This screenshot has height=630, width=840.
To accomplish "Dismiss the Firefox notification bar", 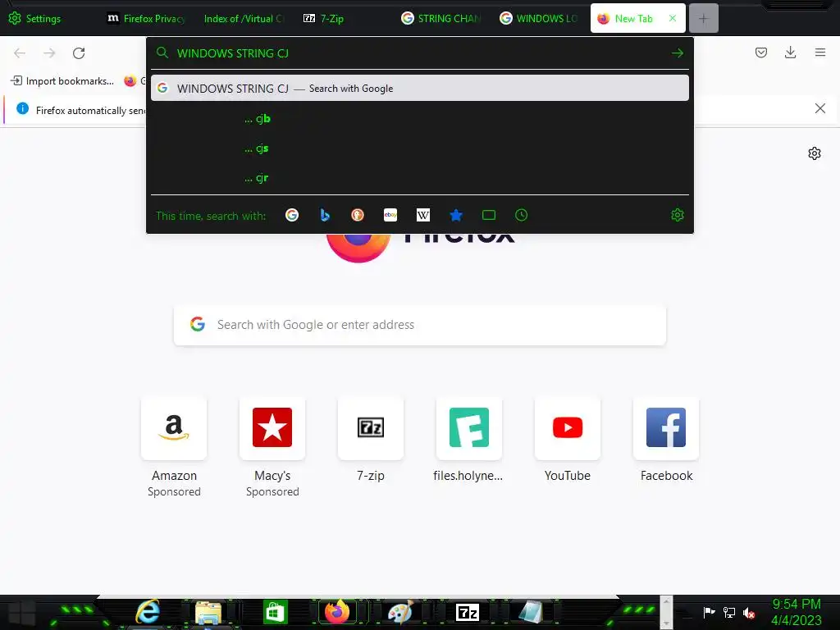I will [x=820, y=109].
